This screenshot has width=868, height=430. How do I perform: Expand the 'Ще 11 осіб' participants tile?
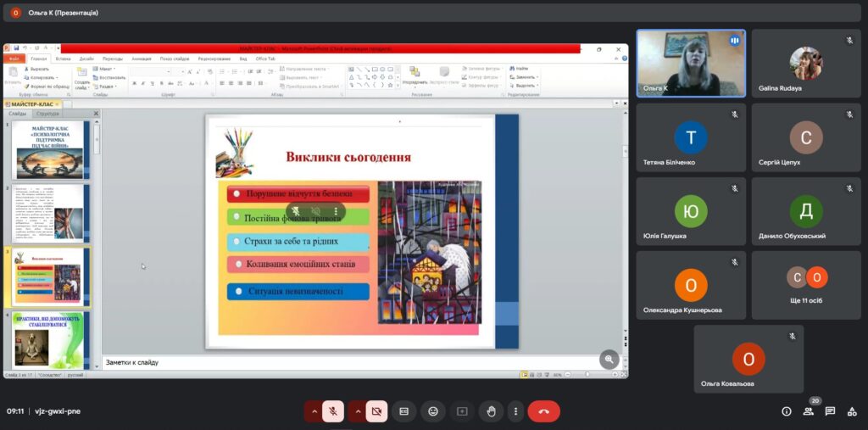tap(805, 284)
